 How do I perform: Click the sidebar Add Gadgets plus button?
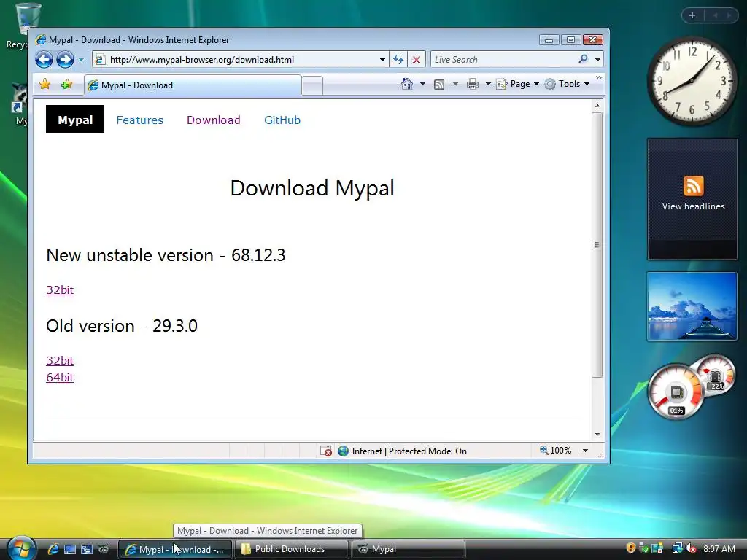tap(692, 15)
